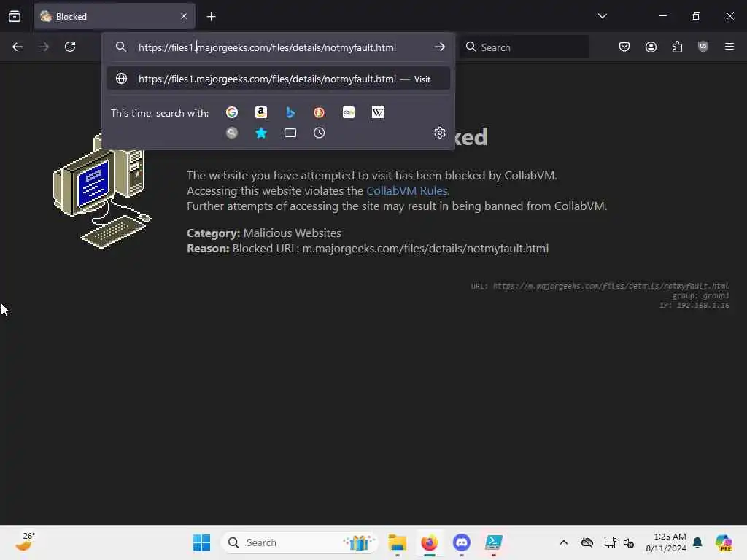Search in Bookmarks with star icon
The image size is (747, 560).
(x=261, y=133)
